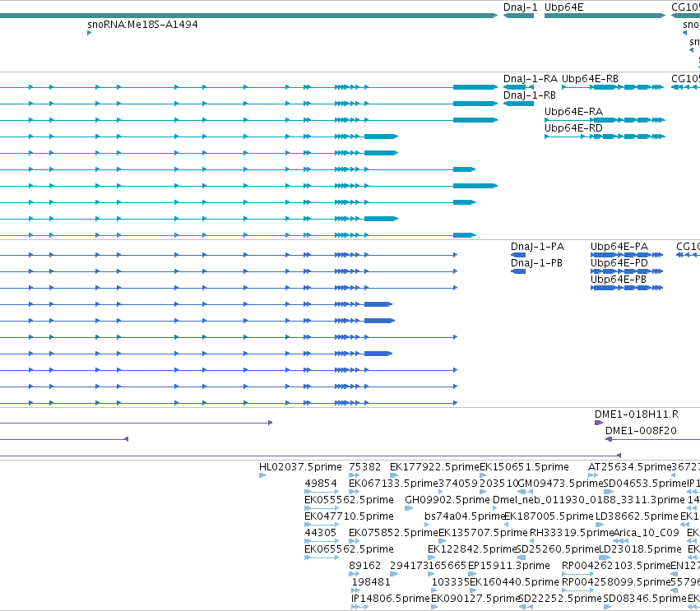The height and width of the screenshot is (611, 700).
Task: Open the Ubp64E gene feature
Action: (605, 16)
